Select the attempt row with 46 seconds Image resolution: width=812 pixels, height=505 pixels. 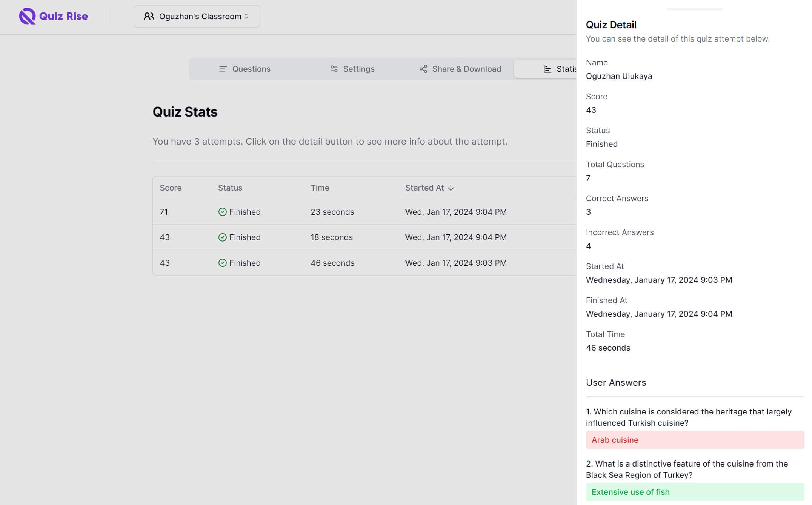(x=332, y=263)
